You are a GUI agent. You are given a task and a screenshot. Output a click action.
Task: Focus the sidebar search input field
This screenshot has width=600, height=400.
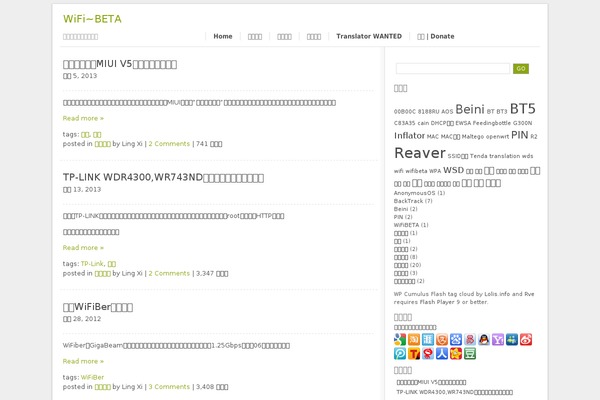point(453,69)
